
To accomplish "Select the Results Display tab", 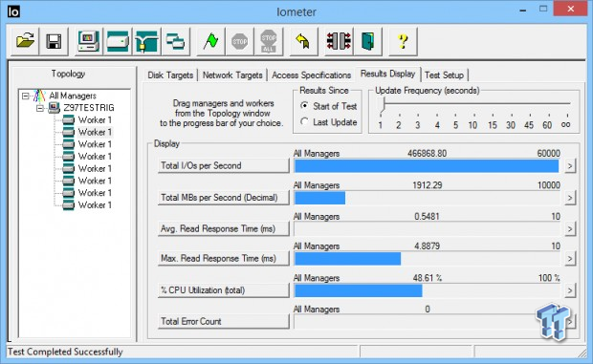I will (x=387, y=74).
